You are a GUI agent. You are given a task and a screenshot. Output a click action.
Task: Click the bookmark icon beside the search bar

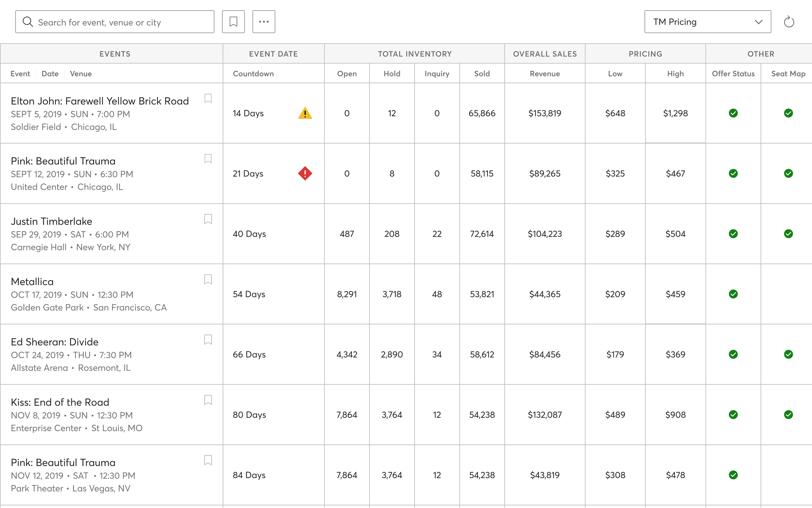tap(233, 22)
